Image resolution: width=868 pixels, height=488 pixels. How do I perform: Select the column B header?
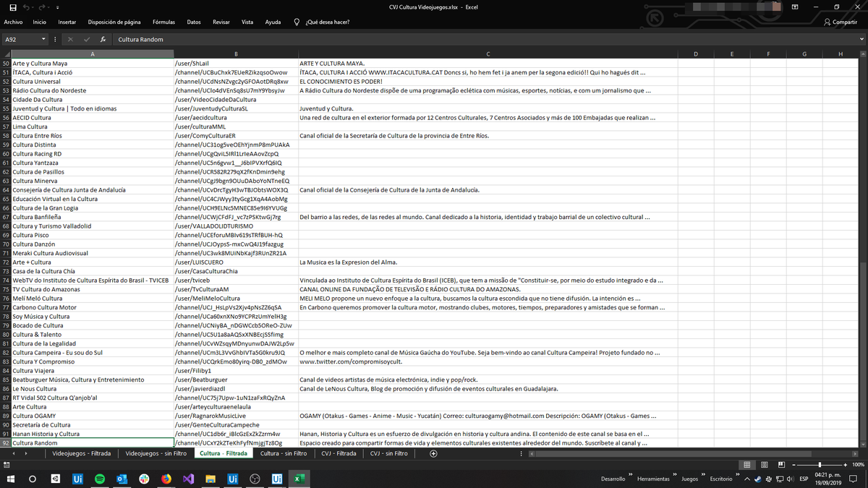click(x=236, y=54)
